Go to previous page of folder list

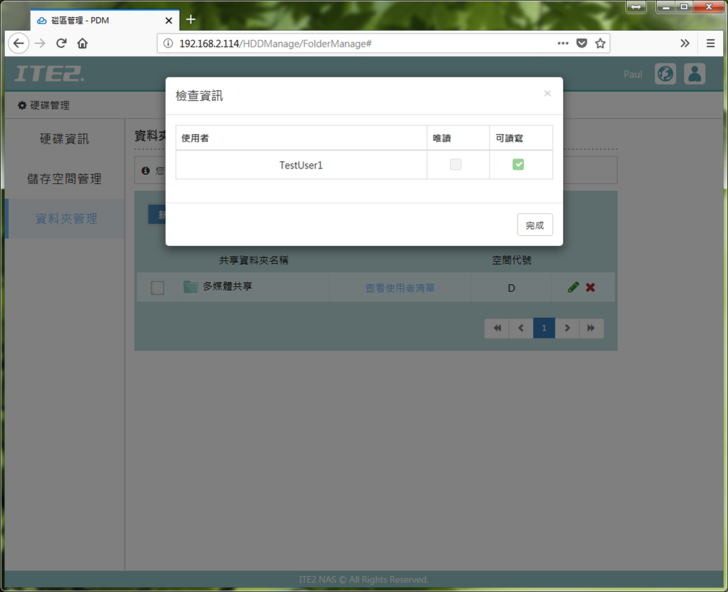coord(521,328)
